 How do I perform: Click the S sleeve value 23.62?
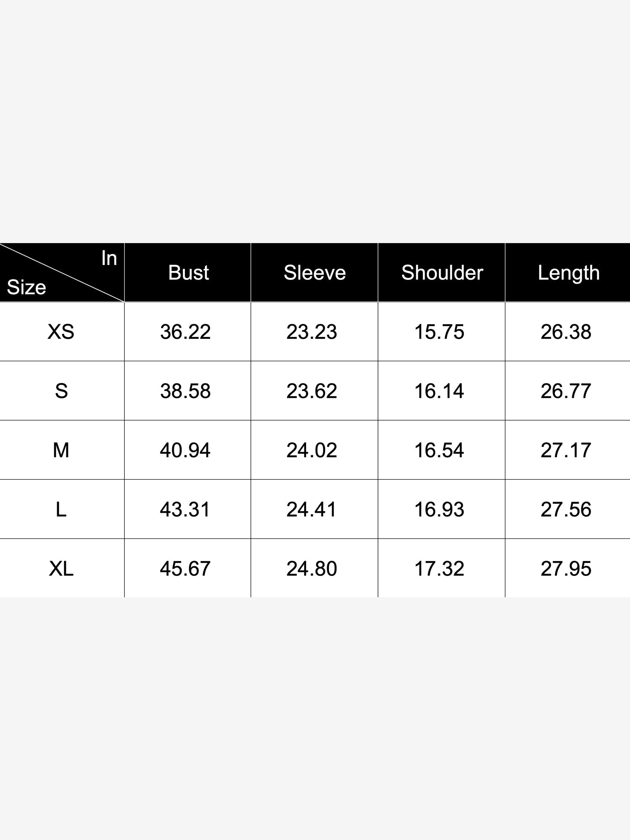coord(312,391)
